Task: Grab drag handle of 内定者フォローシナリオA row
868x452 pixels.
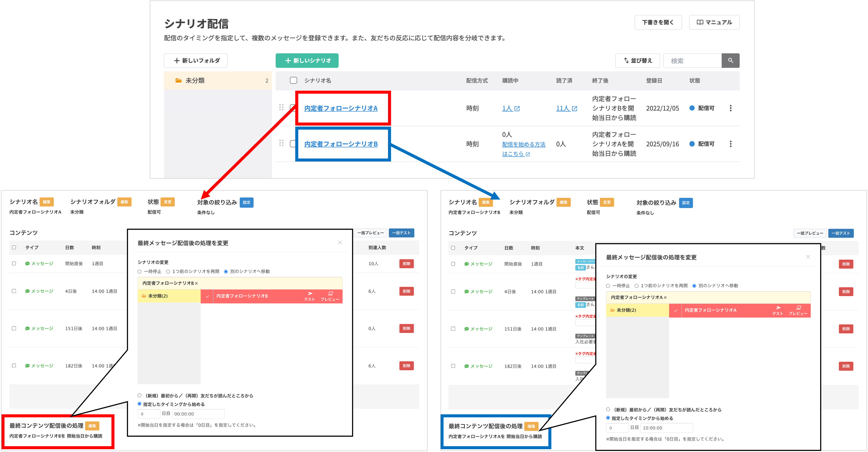Action: tap(281, 107)
